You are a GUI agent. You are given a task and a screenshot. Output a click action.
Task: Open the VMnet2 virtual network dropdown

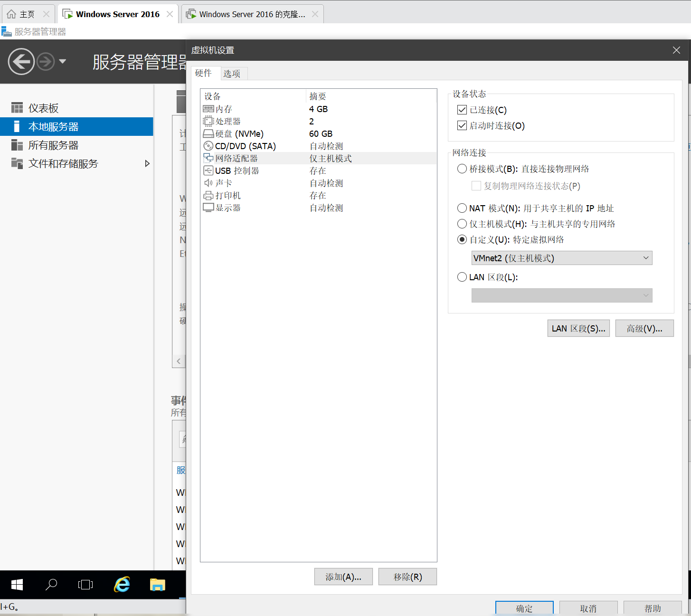[x=562, y=258]
